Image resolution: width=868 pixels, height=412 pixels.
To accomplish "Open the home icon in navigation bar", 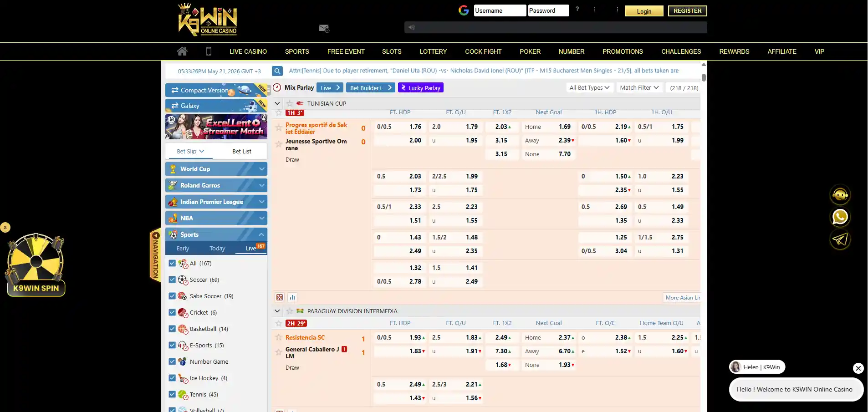I will coord(182,51).
